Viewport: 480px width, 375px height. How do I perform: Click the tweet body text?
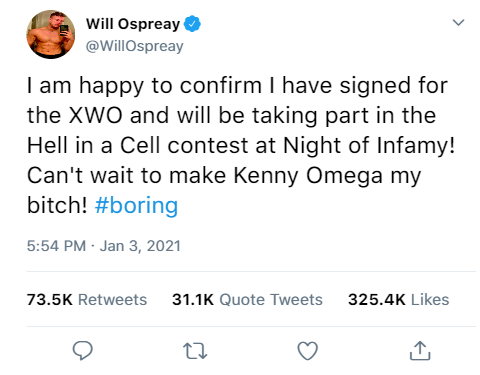click(241, 145)
